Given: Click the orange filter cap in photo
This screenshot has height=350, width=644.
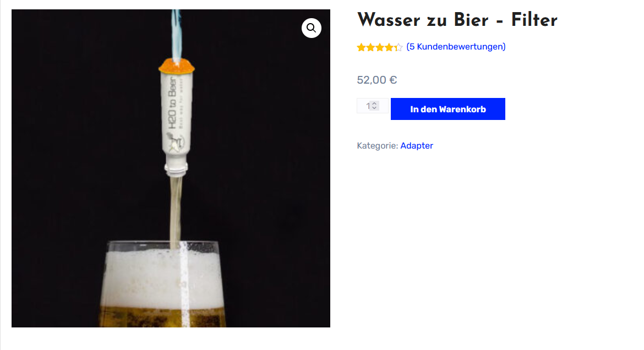Looking at the screenshot, I should [x=177, y=65].
